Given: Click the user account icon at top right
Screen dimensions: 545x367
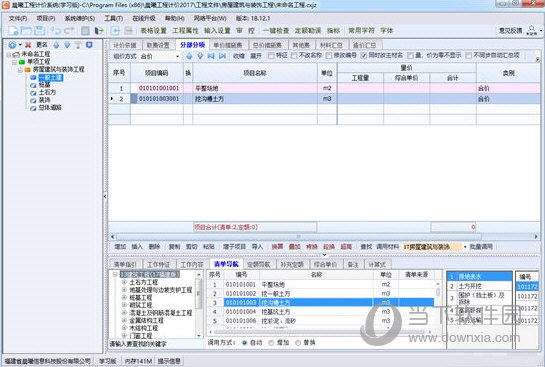Looking at the screenshot, I should click(x=532, y=30).
